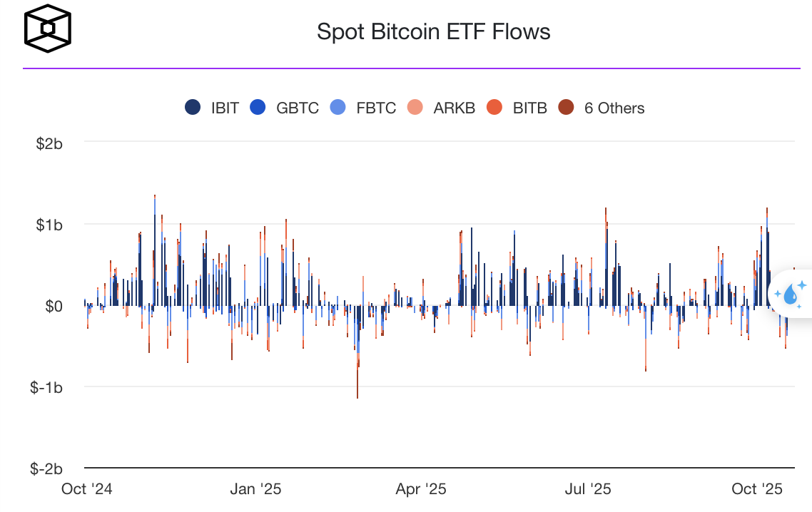Hide the GBTC series via its label
The height and width of the screenshot is (512, 812).
[x=297, y=108]
